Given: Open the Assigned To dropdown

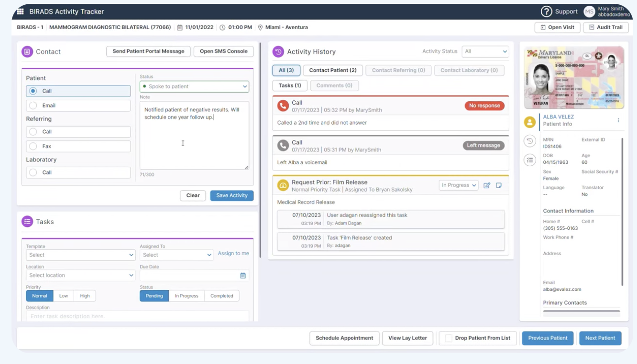Looking at the screenshot, I should tap(176, 255).
